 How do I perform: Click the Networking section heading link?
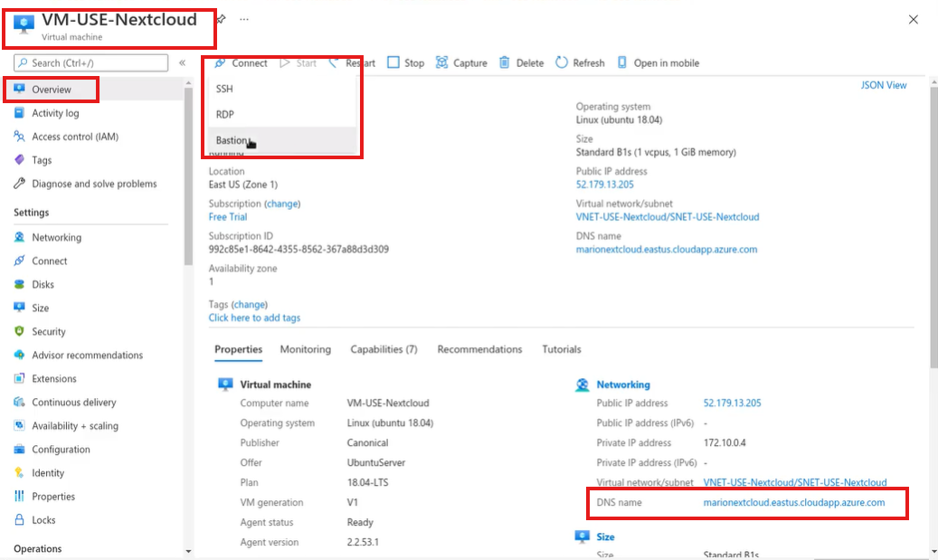(x=623, y=384)
